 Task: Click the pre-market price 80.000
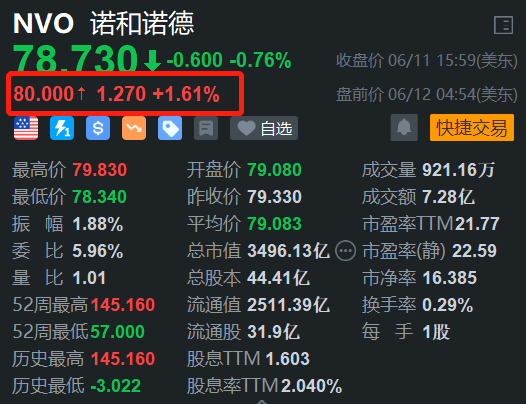tap(43, 94)
